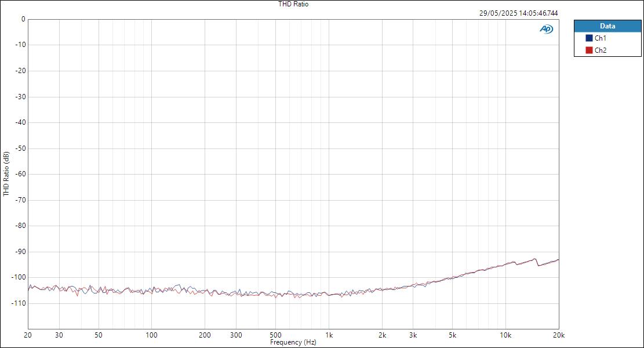Click the 20k frequency tick label
The width and height of the screenshot is (644, 348).
coord(558,335)
